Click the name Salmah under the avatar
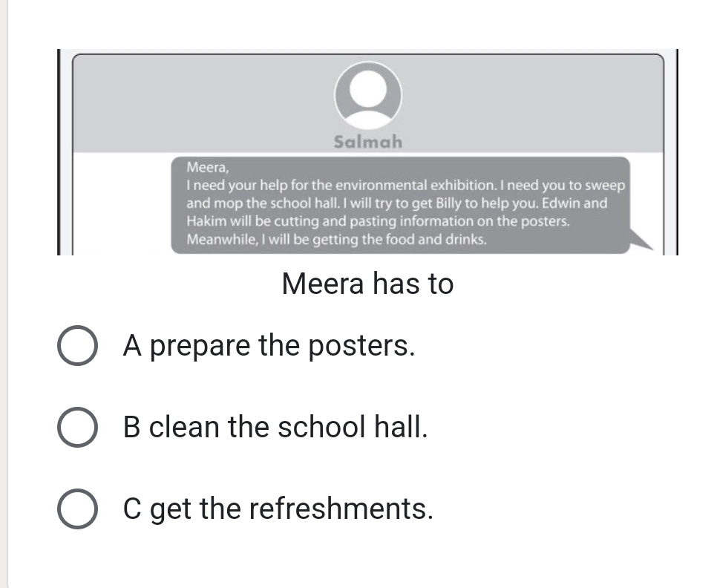Image resolution: width=717 pixels, height=588 pixels. point(368,141)
